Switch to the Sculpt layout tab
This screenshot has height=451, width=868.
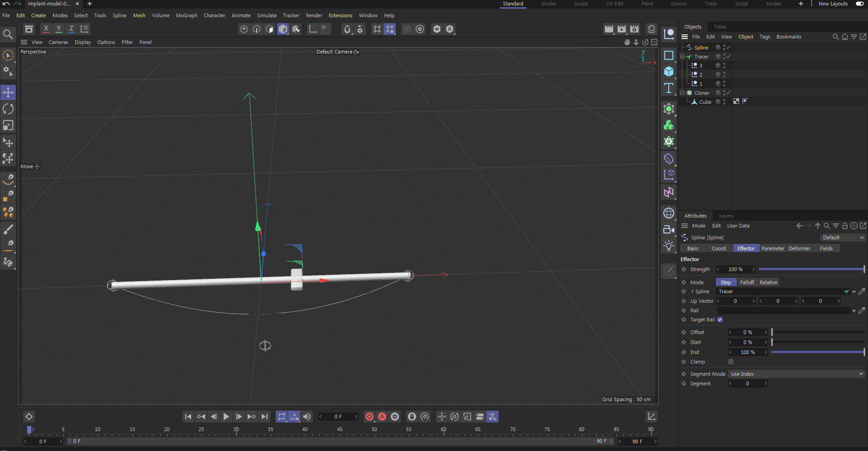point(581,4)
